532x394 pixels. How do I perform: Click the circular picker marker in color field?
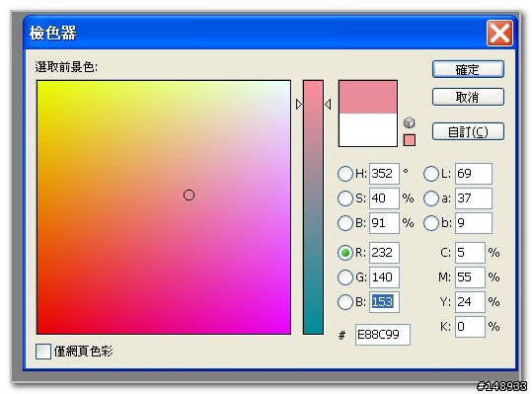[189, 196]
